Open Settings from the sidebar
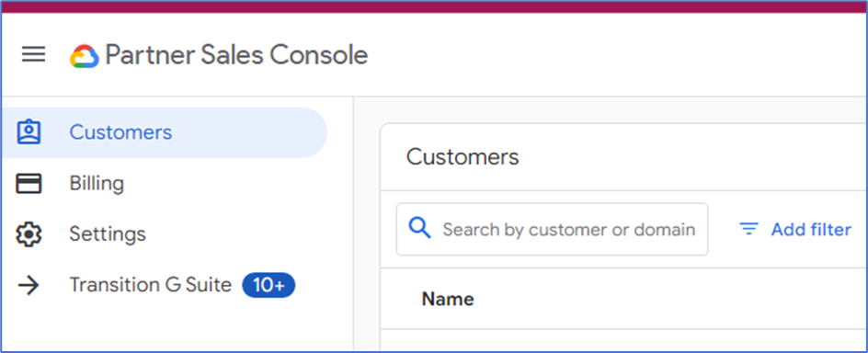Screen dimensions: 868x353 tap(164, 234)
